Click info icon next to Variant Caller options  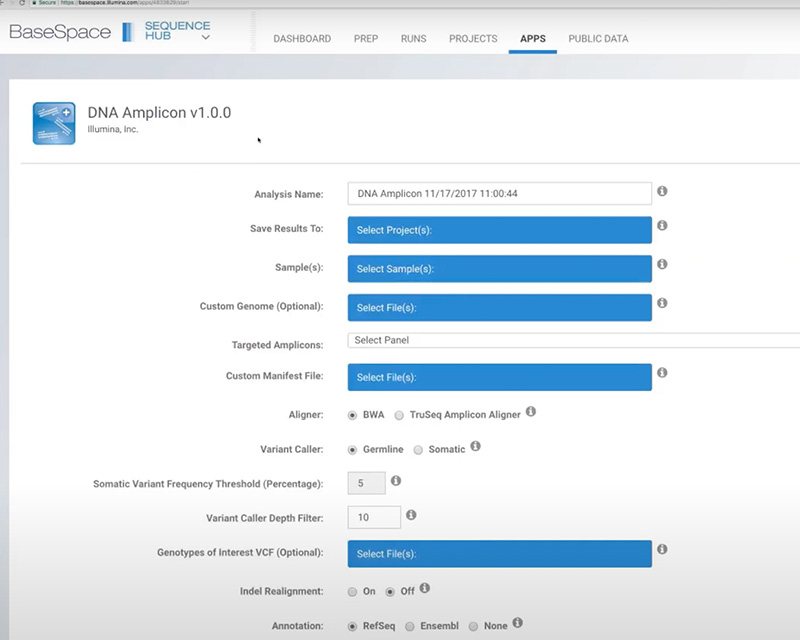click(x=476, y=447)
